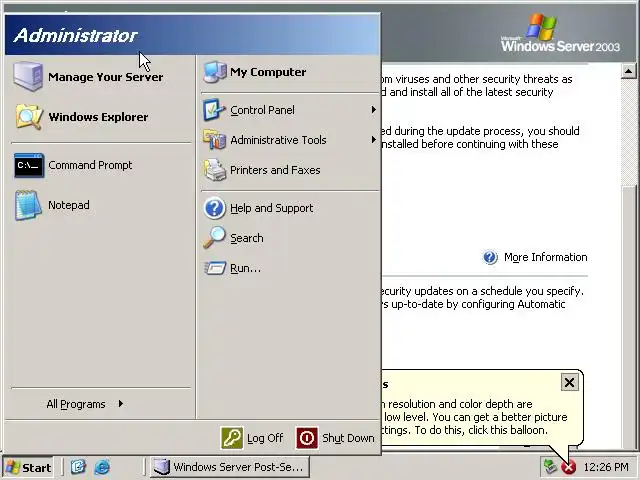Choose Run... menu label
This screenshot has height=480, width=640.
pyautogui.click(x=245, y=268)
